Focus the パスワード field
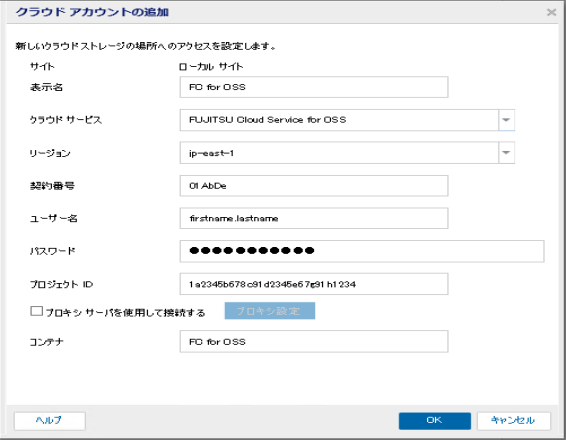The height and width of the screenshot is (440, 566). click(x=362, y=251)
